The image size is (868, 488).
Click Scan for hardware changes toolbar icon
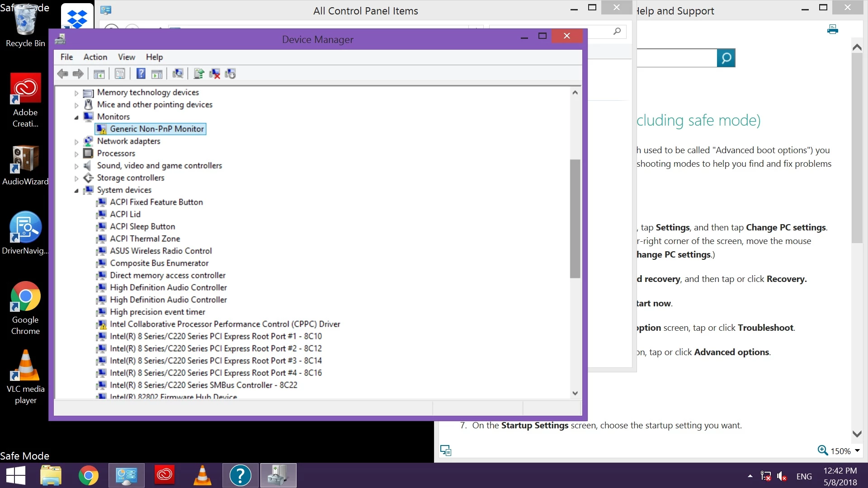[x=178, y=74]
